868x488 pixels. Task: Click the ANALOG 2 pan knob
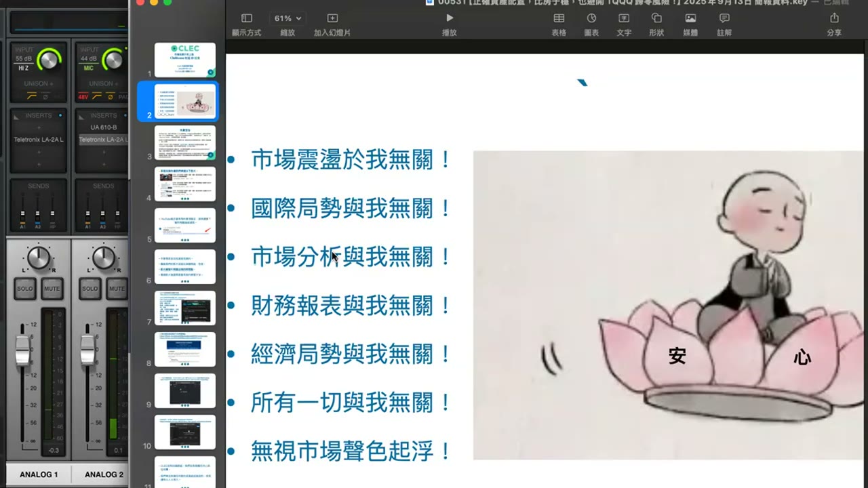[104, 257]
